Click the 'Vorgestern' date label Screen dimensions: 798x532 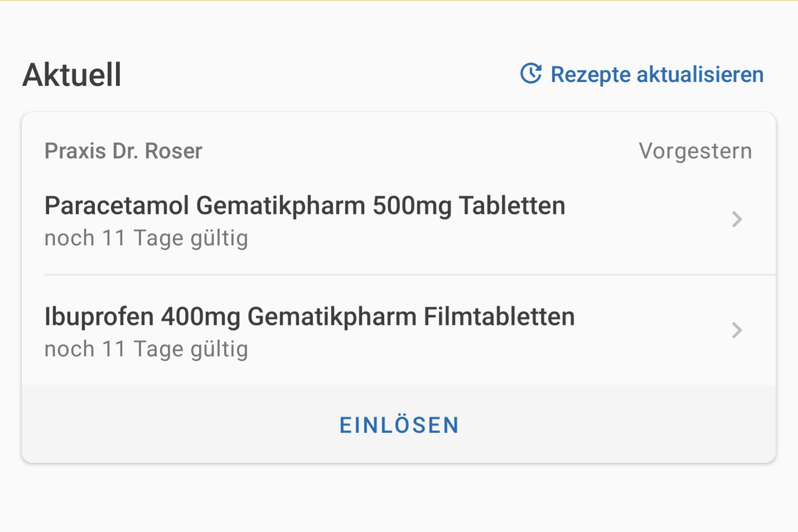[x=695, y=151]
